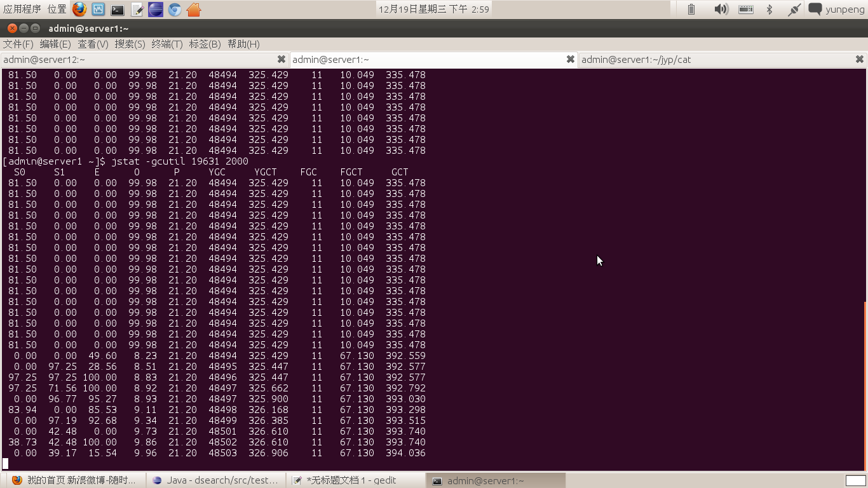Click the YGC value 48499
This screenshot has width=868, height=488.
click(222, 421)
